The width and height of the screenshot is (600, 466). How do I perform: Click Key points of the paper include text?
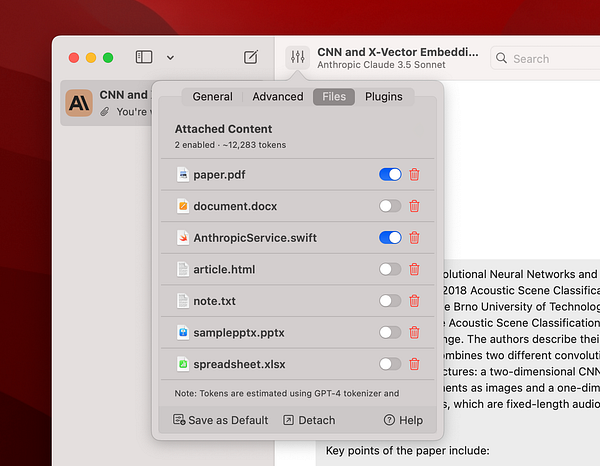coord(408,451)
